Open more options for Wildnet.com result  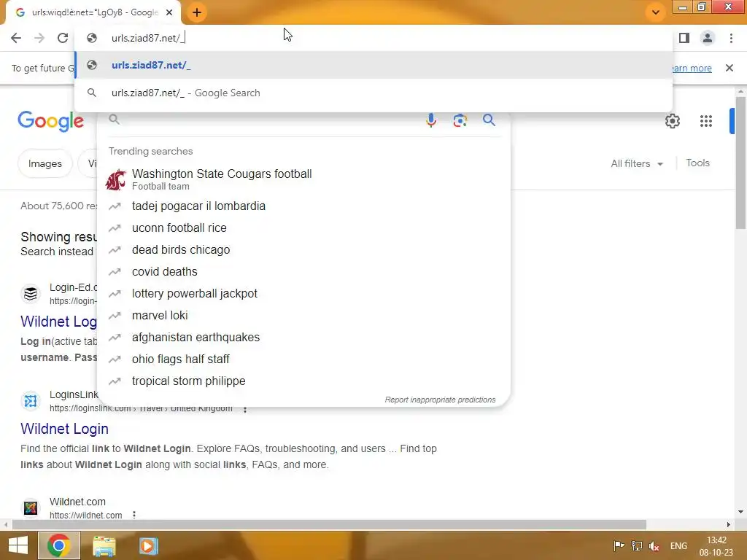(x=134, y=515)
